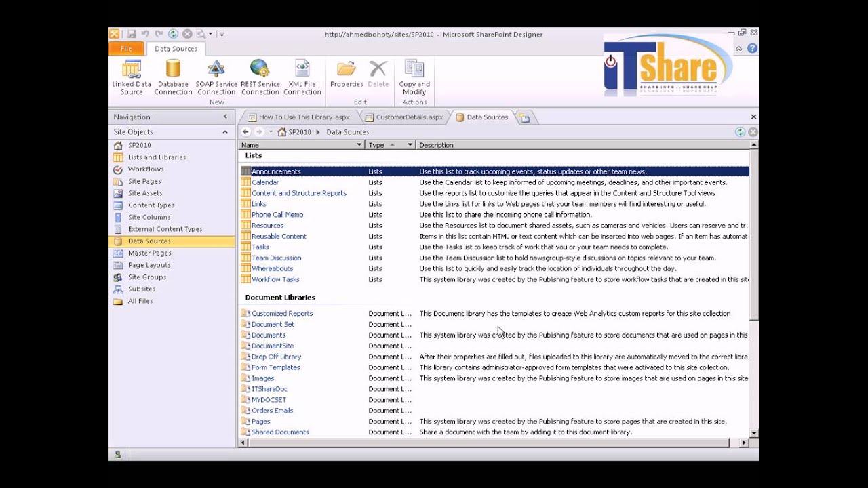The height and width of the screenshot is (488, 868).
Task: Expand the quick access toolbar customize dropdown
Action: click(x=222, y=34)
